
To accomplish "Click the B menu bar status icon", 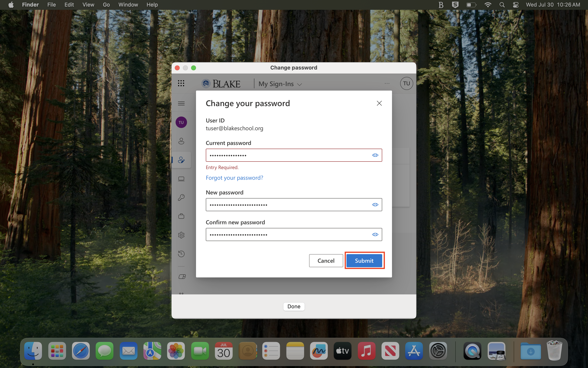I will 441,5.
